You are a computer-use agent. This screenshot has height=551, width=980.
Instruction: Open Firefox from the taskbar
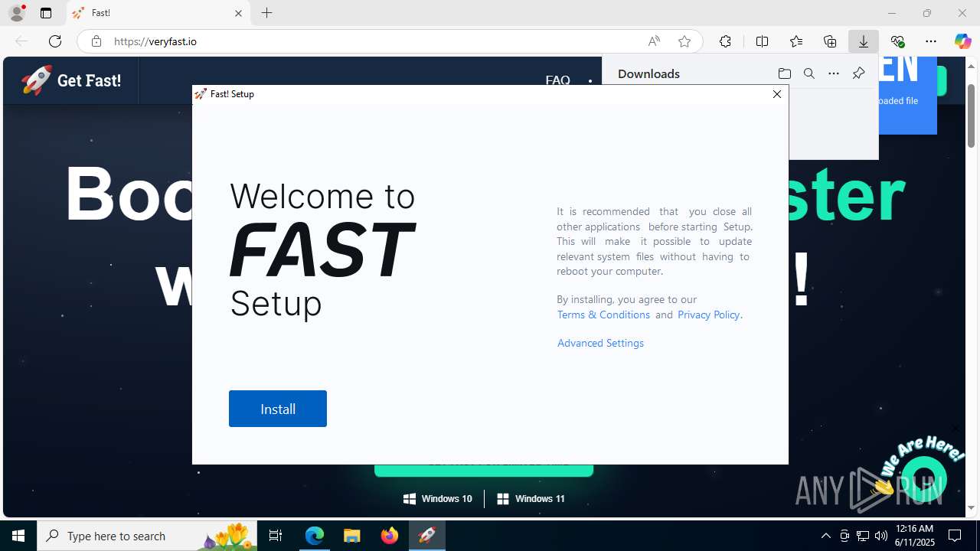point(390,536)
